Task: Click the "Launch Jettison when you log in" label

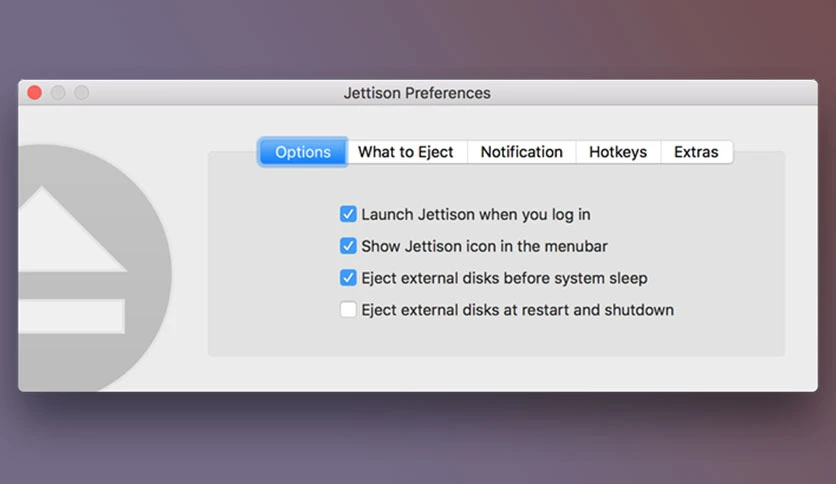Action: (x=476, y=214)
